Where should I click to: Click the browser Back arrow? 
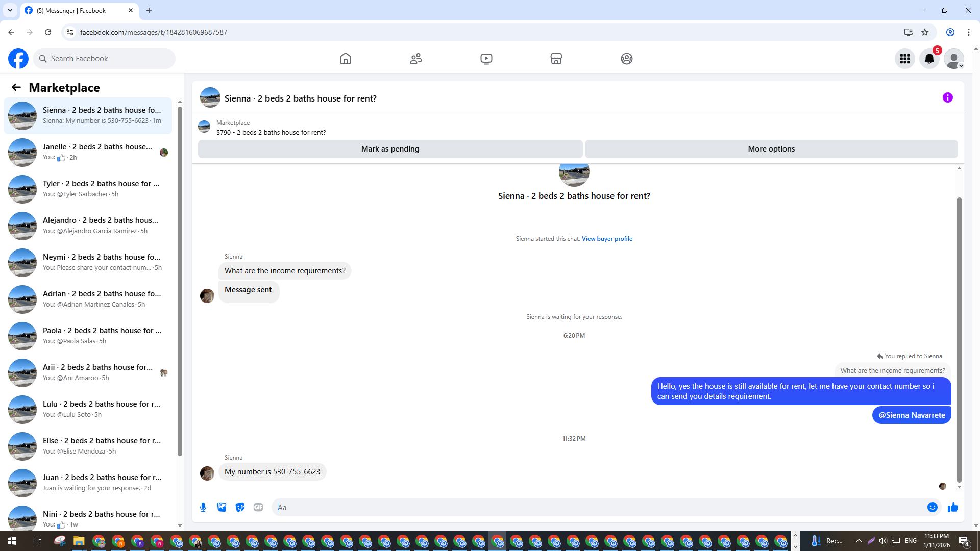11,32
